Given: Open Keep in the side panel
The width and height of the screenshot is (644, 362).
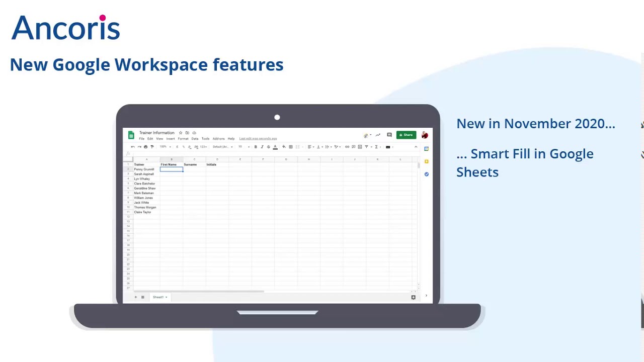Looking at the screenshot, I should tap(426, 161).
